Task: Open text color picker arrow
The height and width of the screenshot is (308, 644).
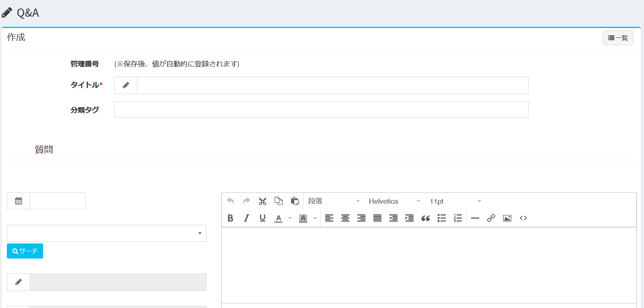Action: [290, 218]
